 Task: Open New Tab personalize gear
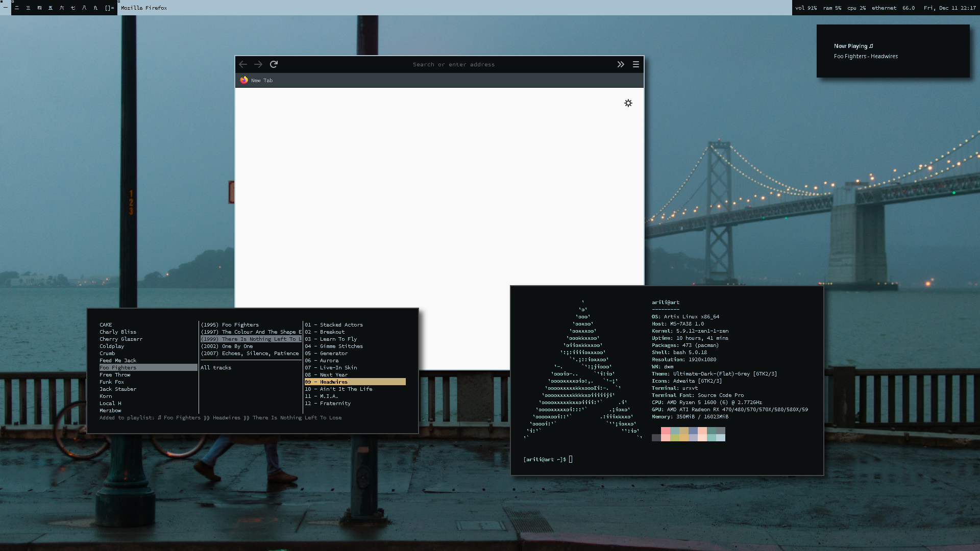[x=628, y=103]
